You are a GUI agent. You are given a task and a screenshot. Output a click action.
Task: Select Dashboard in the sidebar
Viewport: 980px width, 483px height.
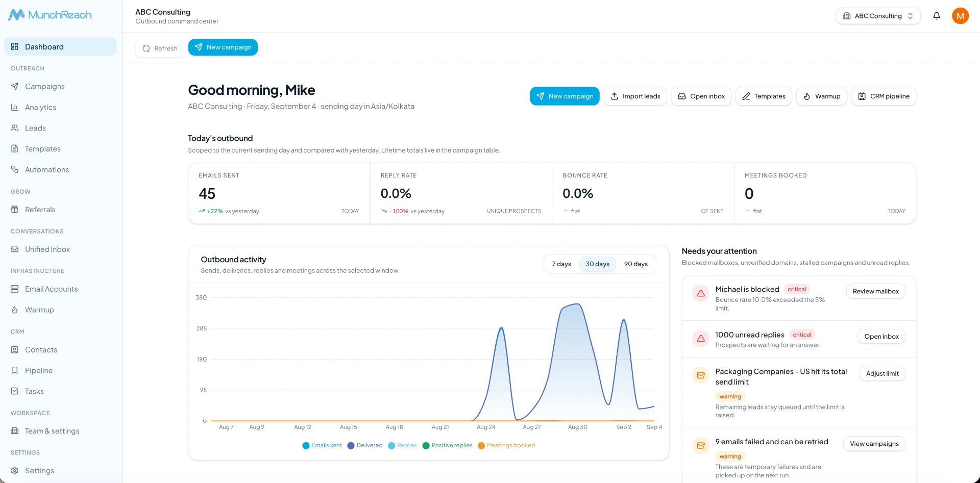tap(60, 47)
